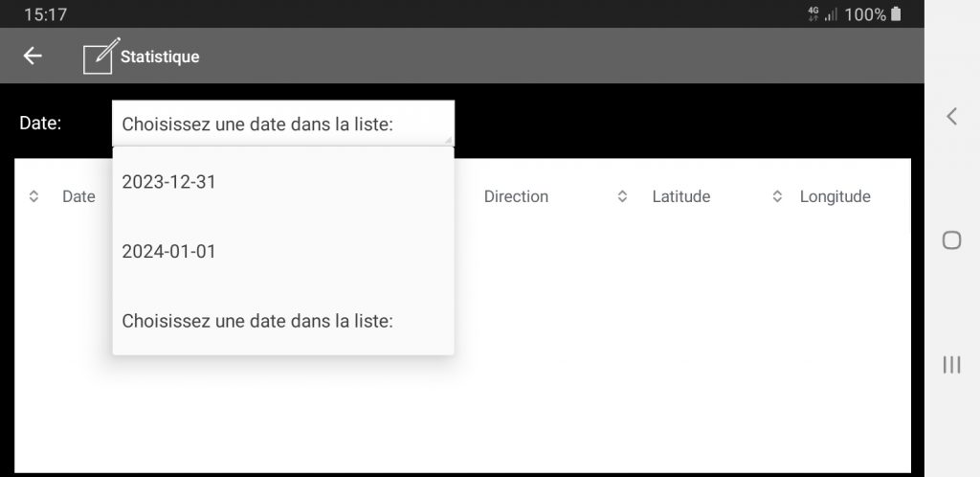Image resolution: width=980 pixels, height=477 pixels.
Task: Select the 2024-01-01 date option
Action: (x=283, y=251)
